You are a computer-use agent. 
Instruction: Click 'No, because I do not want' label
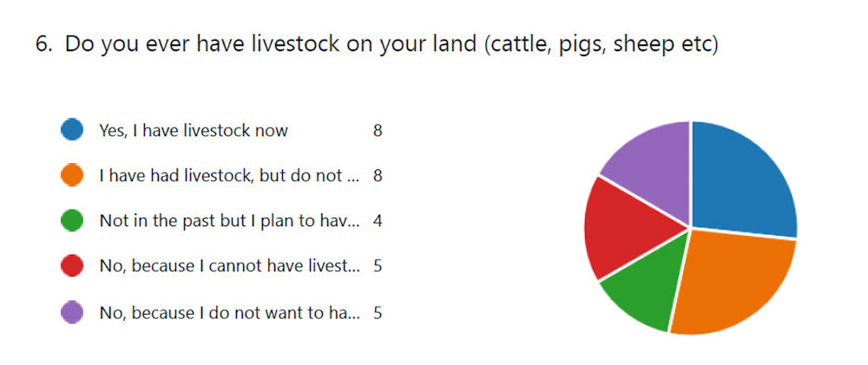[x=229, y=311]
